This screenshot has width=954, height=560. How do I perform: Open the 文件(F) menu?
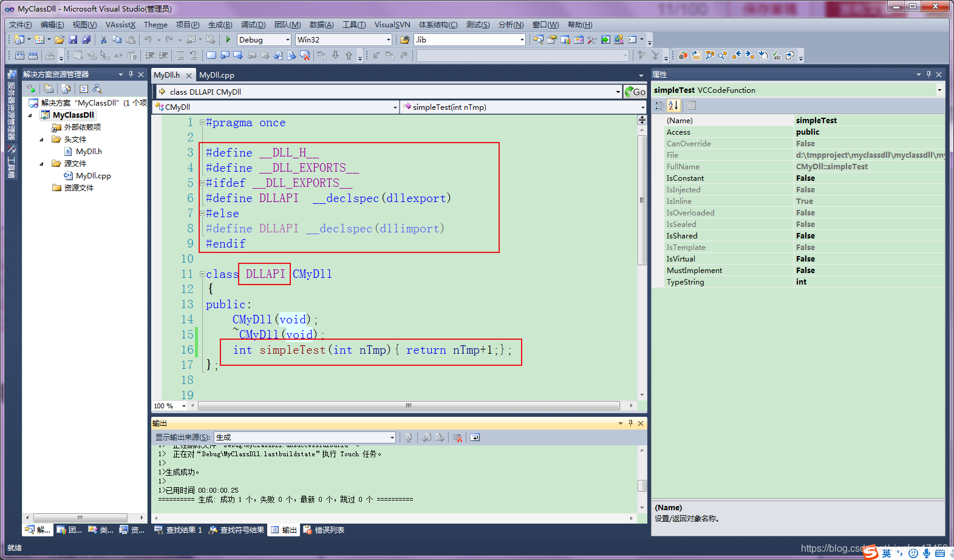[20, 25]
